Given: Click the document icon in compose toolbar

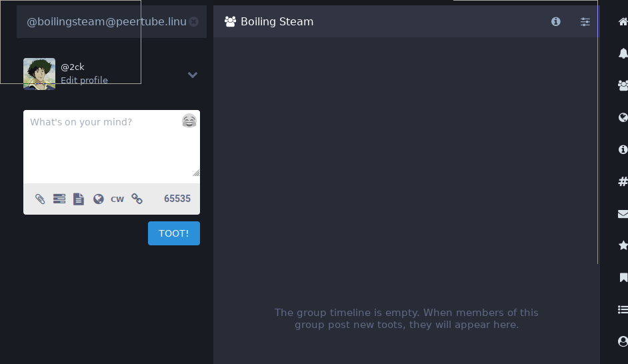Looking at the screenshot, I should [x=79, y=199].
